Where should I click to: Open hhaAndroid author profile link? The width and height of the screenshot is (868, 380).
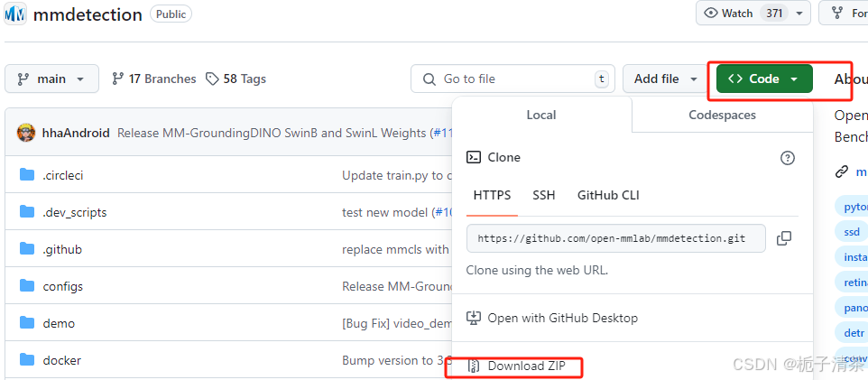click(76, 133)
